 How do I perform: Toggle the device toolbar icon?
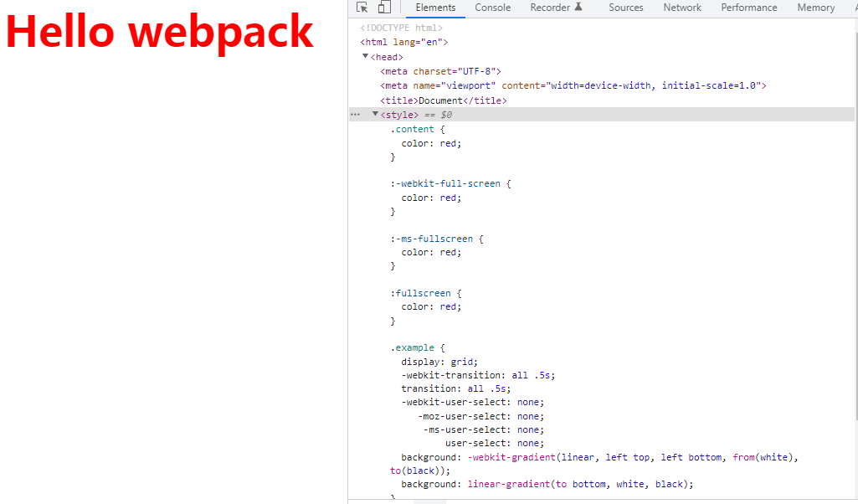click(384, 8)
